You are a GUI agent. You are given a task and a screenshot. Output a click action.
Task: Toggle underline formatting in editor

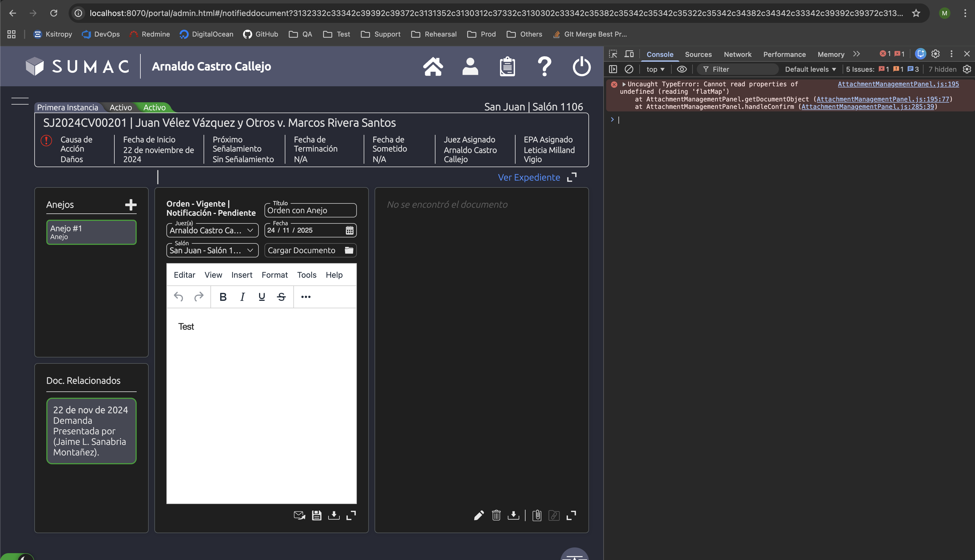pos(262,297)
